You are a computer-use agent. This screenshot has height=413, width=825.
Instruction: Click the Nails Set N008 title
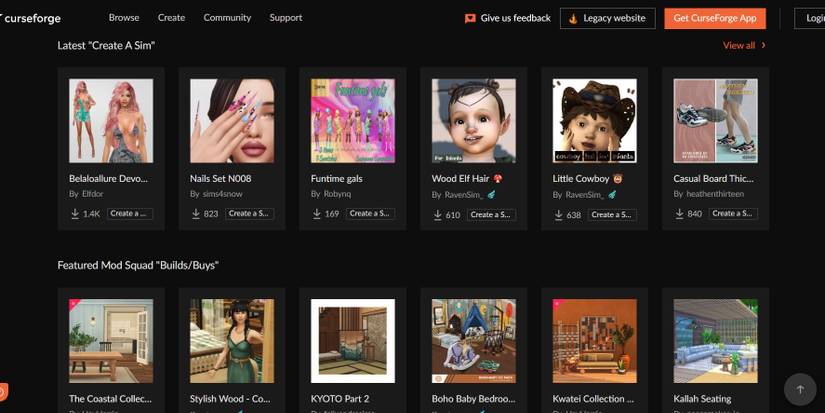coord(220,178)
